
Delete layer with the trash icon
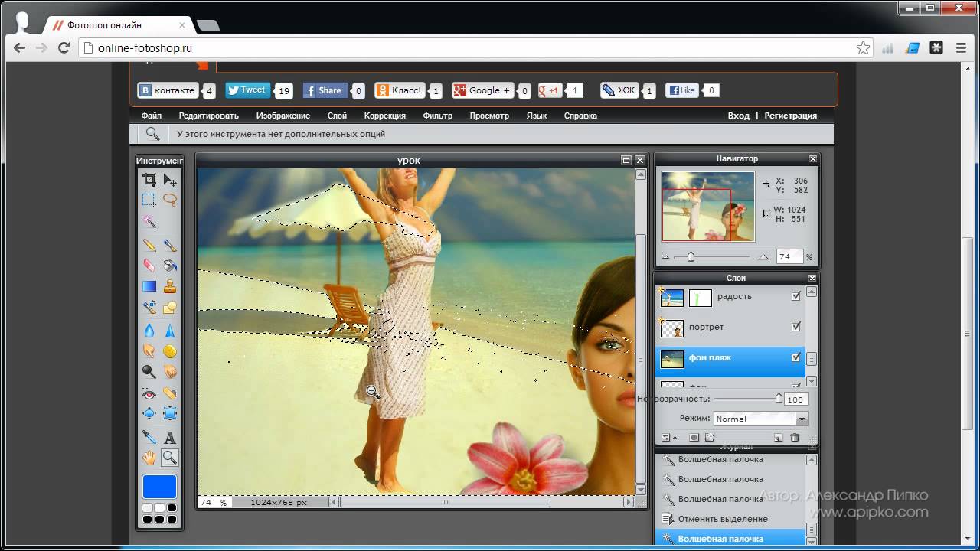coord(795,438)
